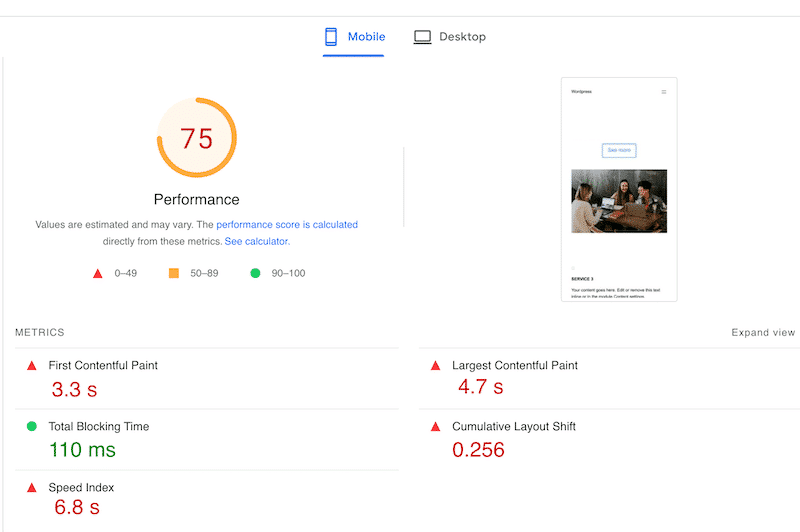Click the red triangle beside Cumulative Layout Shift
This screenshot has width=800, height=532.
tap(435, 426)
